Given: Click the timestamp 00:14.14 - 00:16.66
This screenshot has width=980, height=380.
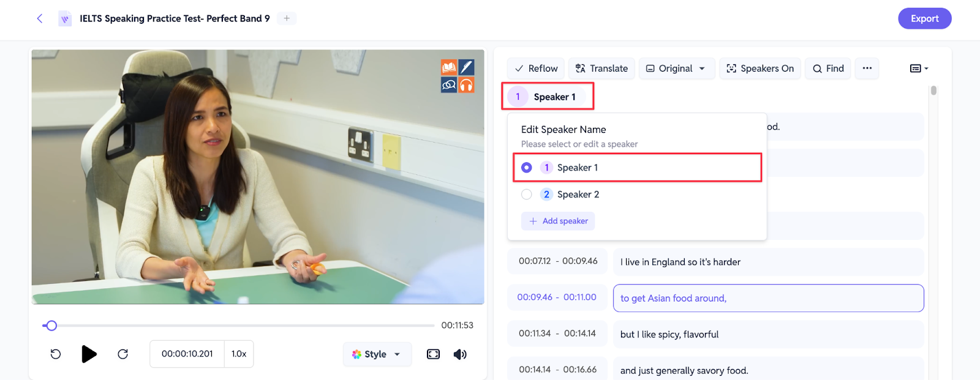Looking at the screenshot, I should tap(557, 370).
